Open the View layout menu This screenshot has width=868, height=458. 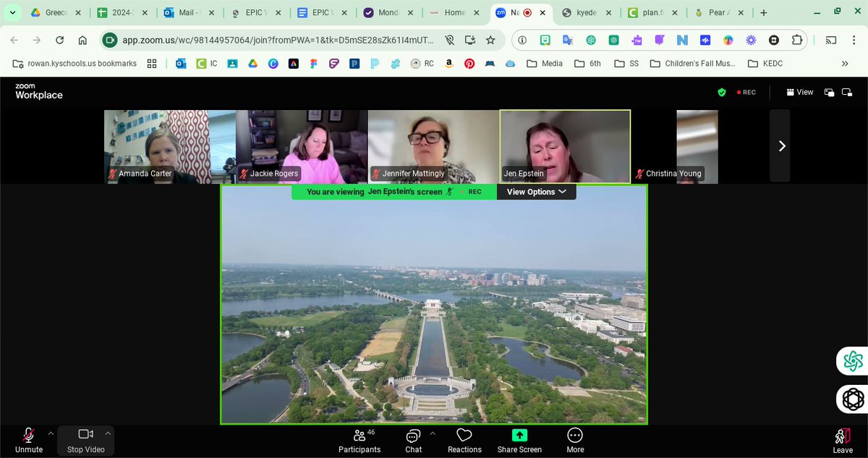point(800,93)
